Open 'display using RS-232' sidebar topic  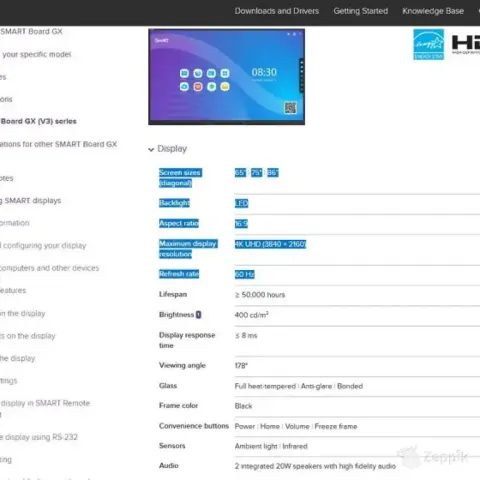(39, 437)
